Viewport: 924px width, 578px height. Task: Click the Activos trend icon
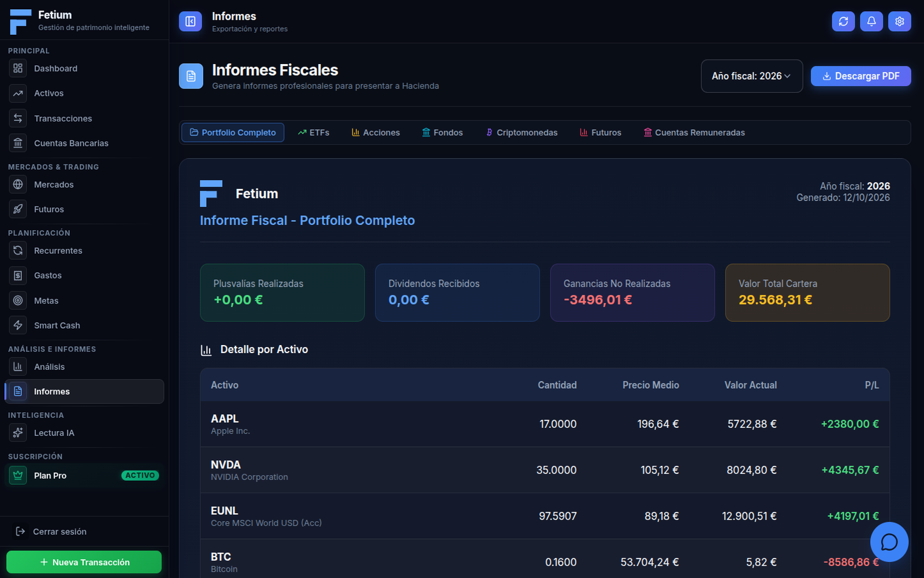click(x=18, y=93)
